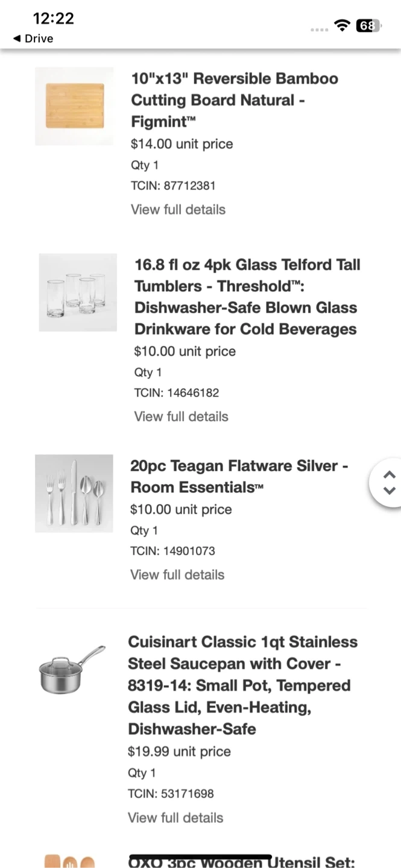Open the OXO wooden utensil thumbnail
Image resolution: width=401 pixels, height=868 pixels.
(70, 861)
